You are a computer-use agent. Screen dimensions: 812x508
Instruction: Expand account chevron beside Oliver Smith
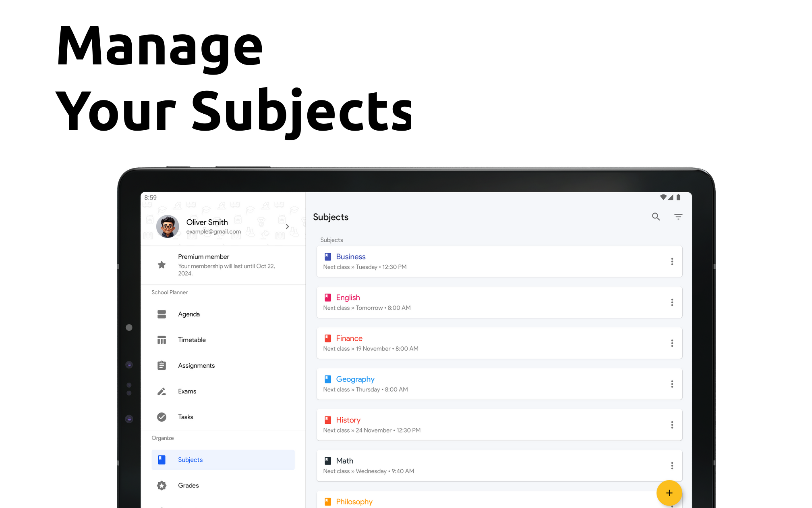pos(287,227)
